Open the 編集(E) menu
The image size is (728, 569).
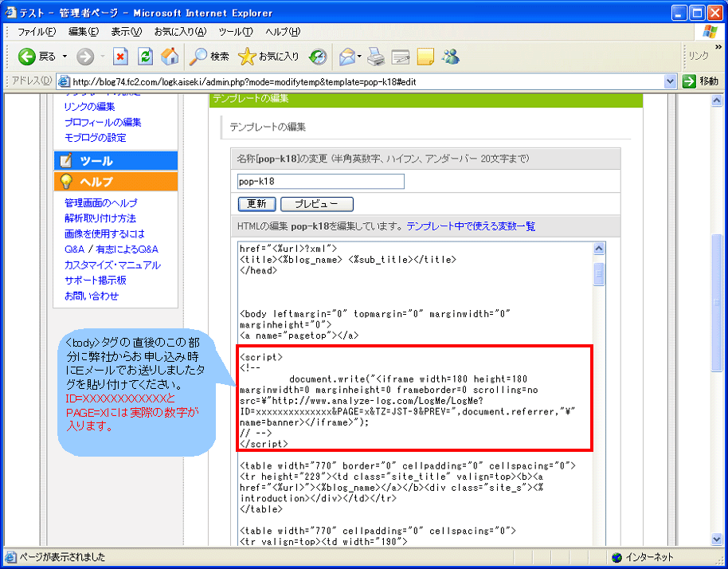point(84,32)
